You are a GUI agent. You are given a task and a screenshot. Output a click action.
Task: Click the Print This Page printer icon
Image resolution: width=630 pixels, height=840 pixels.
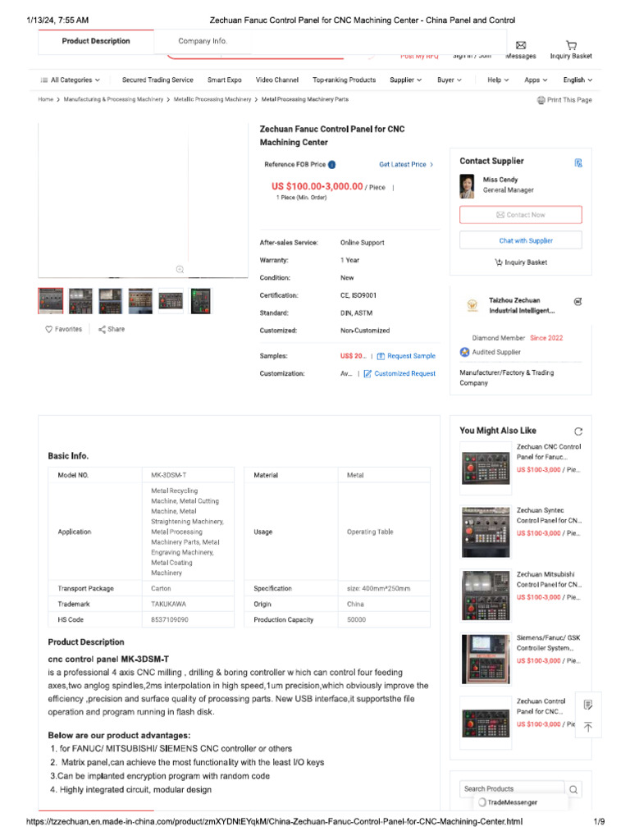[x=541, y=99]
